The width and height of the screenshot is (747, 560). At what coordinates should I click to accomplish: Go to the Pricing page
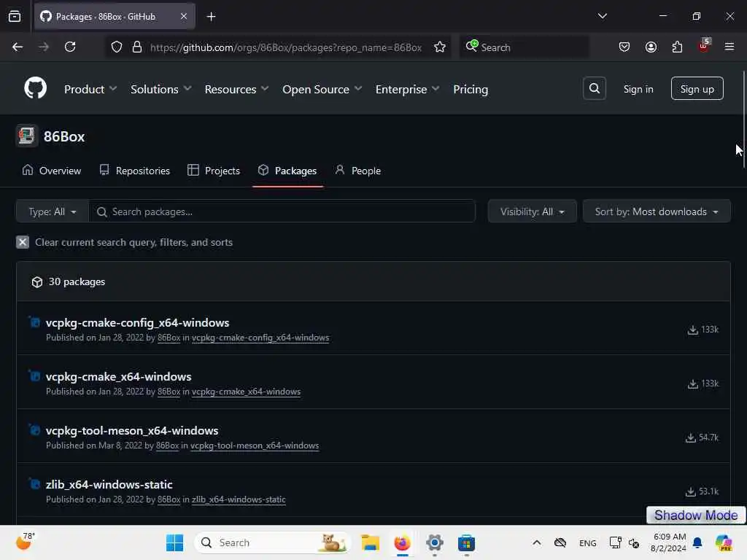471,90
